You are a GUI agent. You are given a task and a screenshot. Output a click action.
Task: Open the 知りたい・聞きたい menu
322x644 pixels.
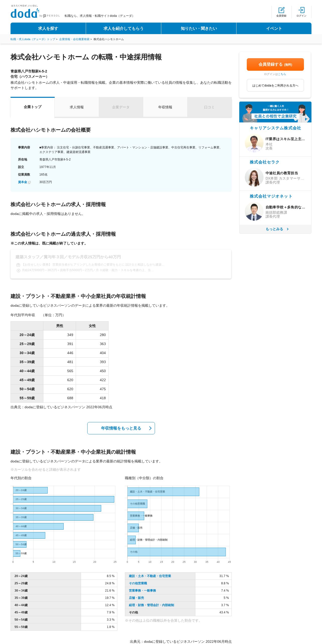[199, 28]
